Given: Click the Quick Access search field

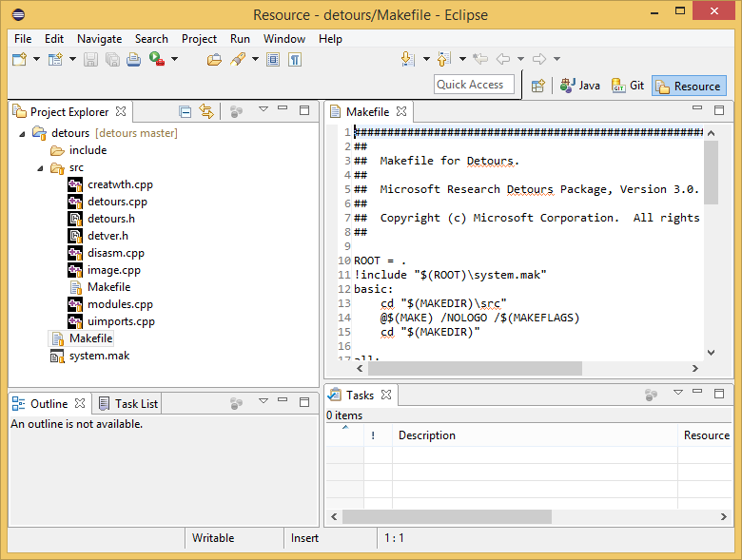Looking at the screenshot, I should tap(474, 85).
